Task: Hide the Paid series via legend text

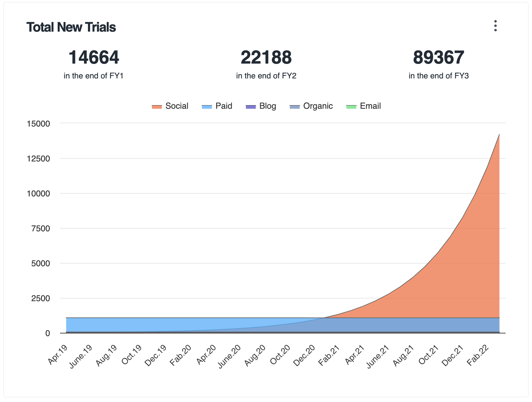Action: [x=224, y=106]
